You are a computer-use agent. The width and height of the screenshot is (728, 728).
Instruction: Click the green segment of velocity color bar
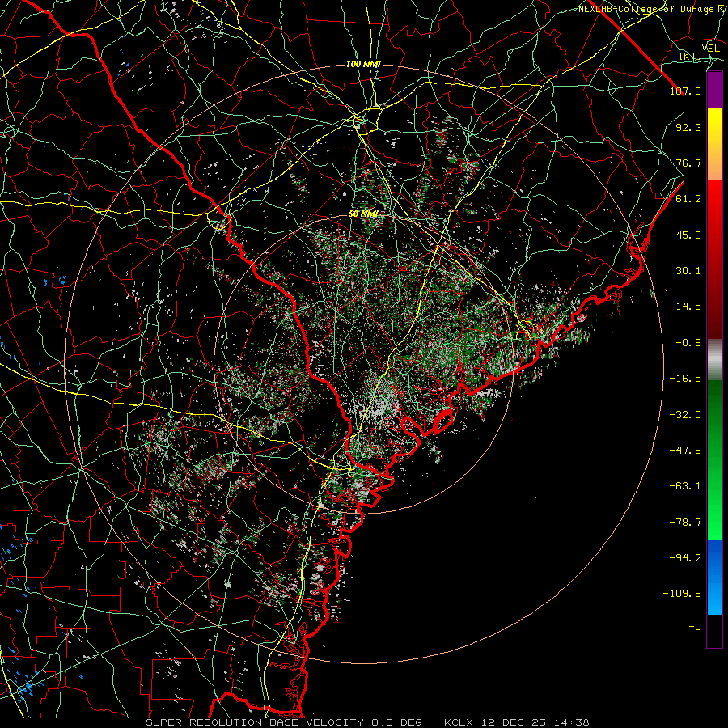(714, 459)
